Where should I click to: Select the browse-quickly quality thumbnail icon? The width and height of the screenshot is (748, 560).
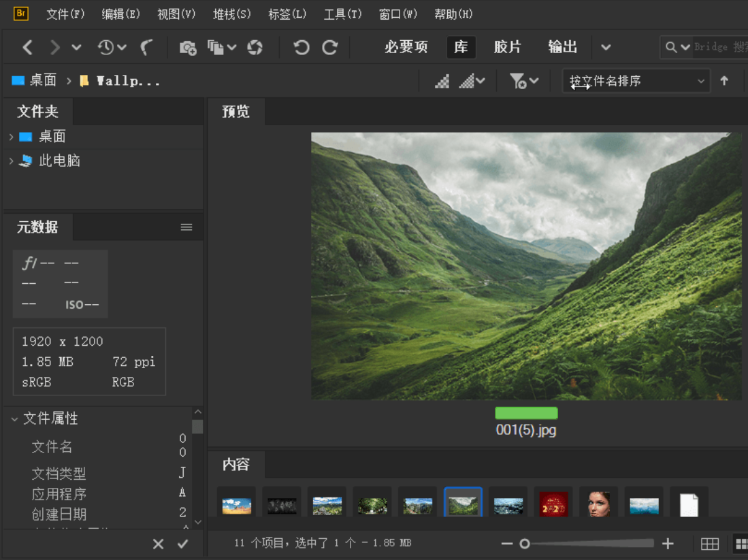(x=442, y=80)
